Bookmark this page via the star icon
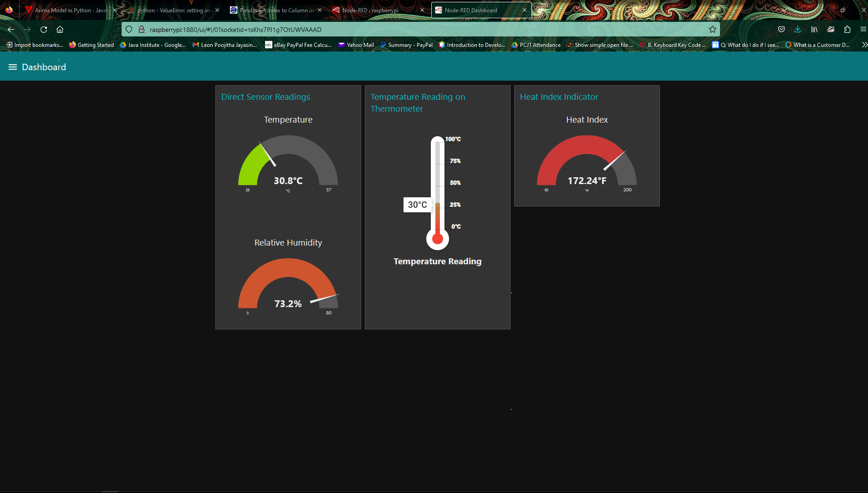This screenshot has width=868, height=493. click(712, 29)
